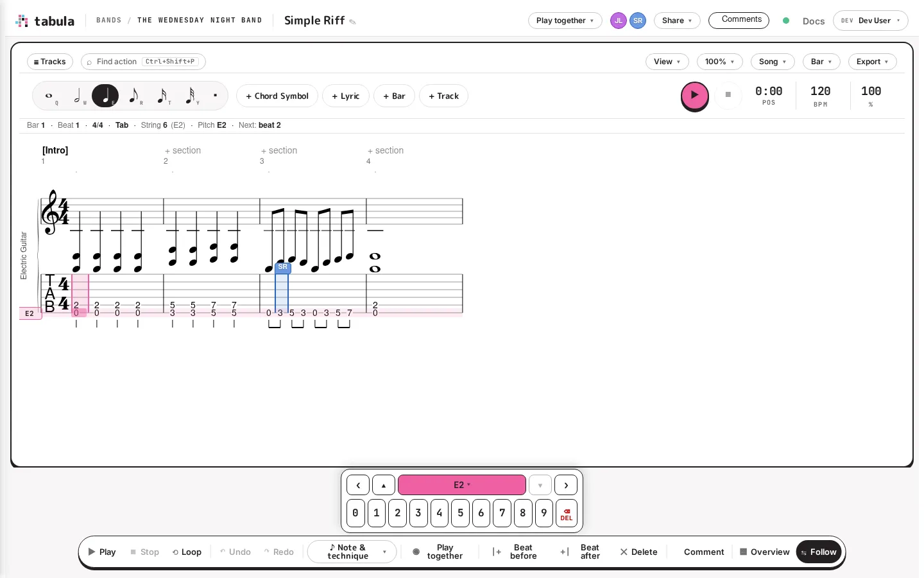Click the tabula logo icon
The width and height of the screenshot is (924, 578).
click(22, 21)
